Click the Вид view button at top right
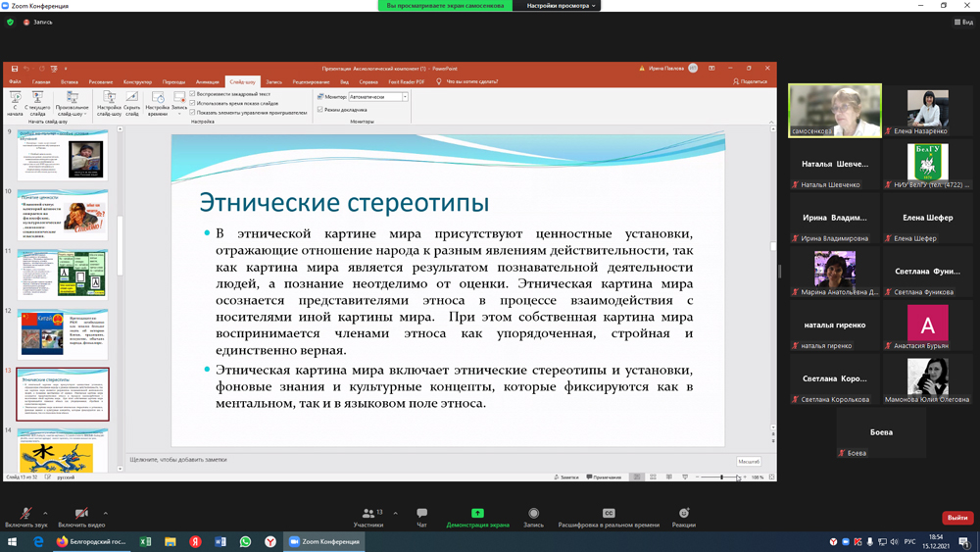The width and height of the screenshot is (980, 552). 963,22
